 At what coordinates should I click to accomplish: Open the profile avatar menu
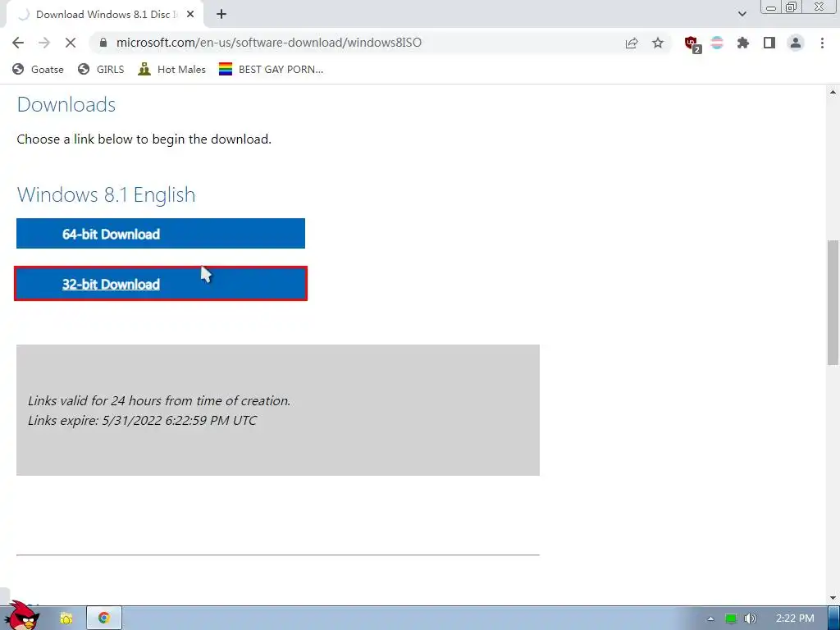click(796, 43)
